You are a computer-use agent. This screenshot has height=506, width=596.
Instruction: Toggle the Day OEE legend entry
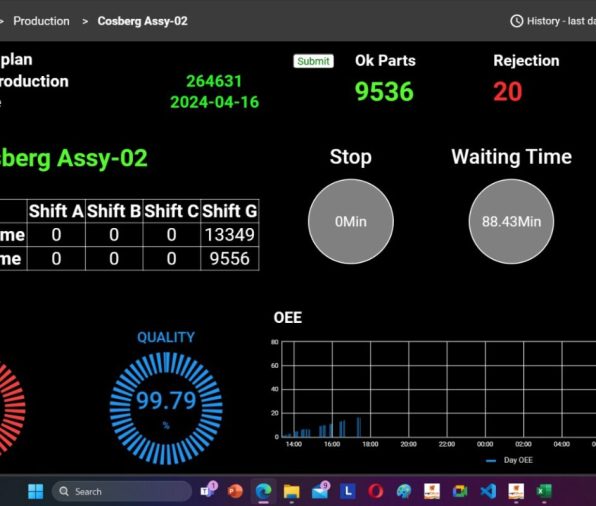510,460
